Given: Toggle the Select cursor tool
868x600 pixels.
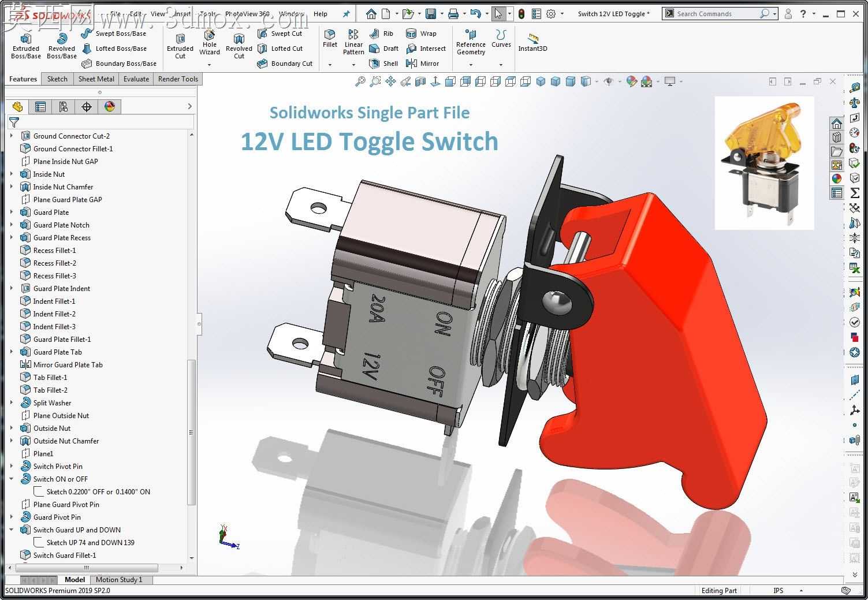Looking at the screenshot, I should (x=498, y=14).
